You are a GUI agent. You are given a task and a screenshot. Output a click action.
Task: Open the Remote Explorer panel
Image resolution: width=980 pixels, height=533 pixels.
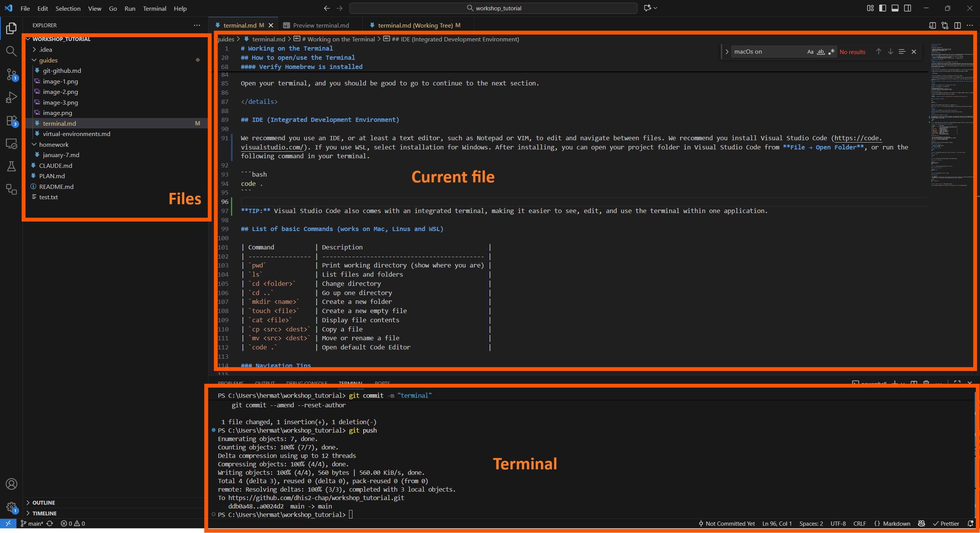pyautogui.click(x=11, y=143)
